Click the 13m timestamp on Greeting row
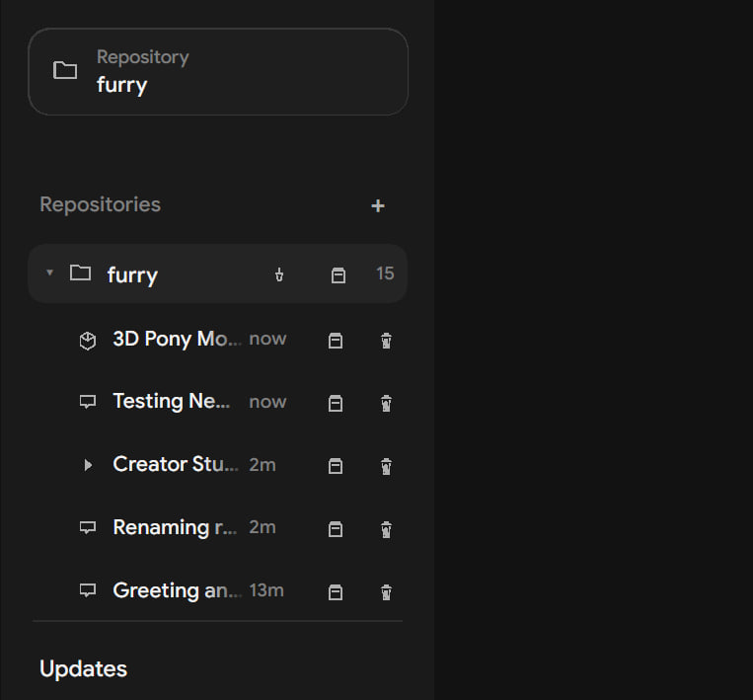 pyautogui.click(x=266, y=590)
